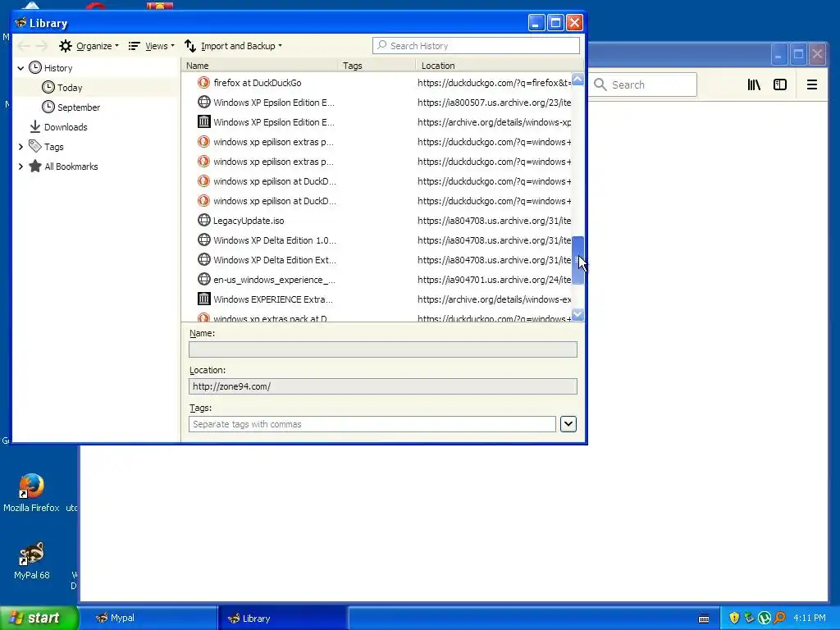Click the Tags input field
Screen dimensions: 840x630
pos(372,424)
